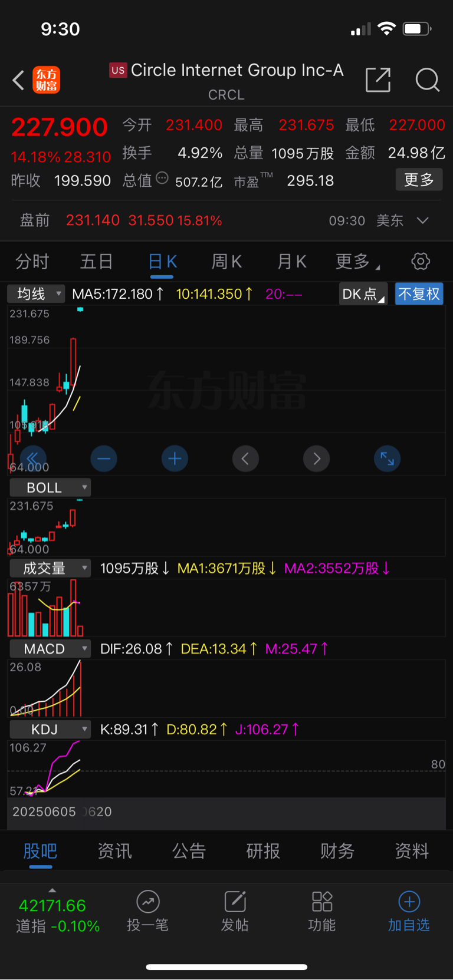
Task: Zoom out chart with minus icon
Action: (x=104, y=458)
